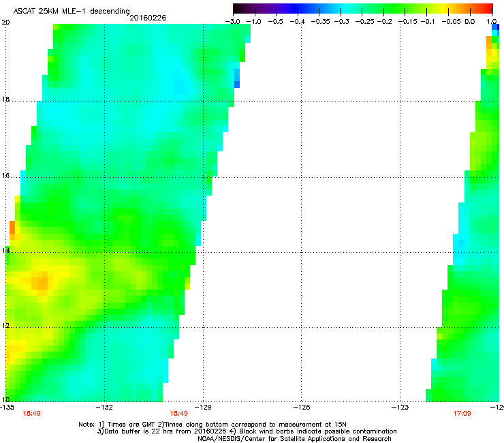Click the yellow section of the color scale
The image size is (504, 443).
(x=445, y=8)
